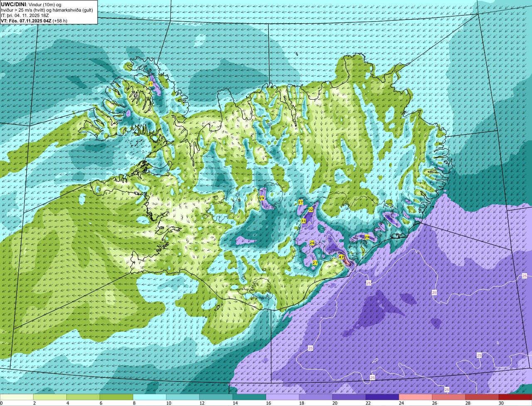Click the yellow gust label 43

click(341, 257)
